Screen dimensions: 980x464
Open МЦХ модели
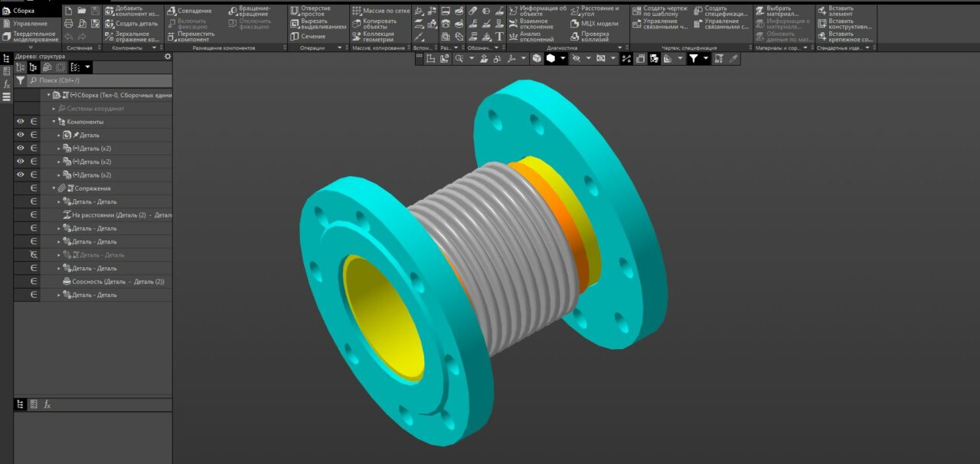click(594, 24)
